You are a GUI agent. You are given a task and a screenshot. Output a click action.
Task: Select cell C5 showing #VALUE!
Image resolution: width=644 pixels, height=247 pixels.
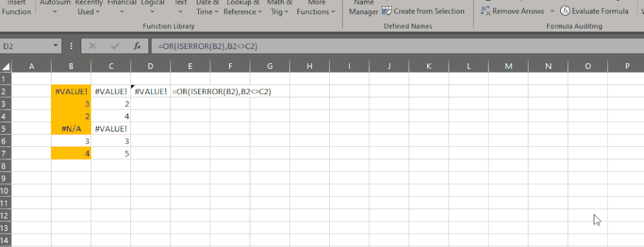[x=111, y=128]
